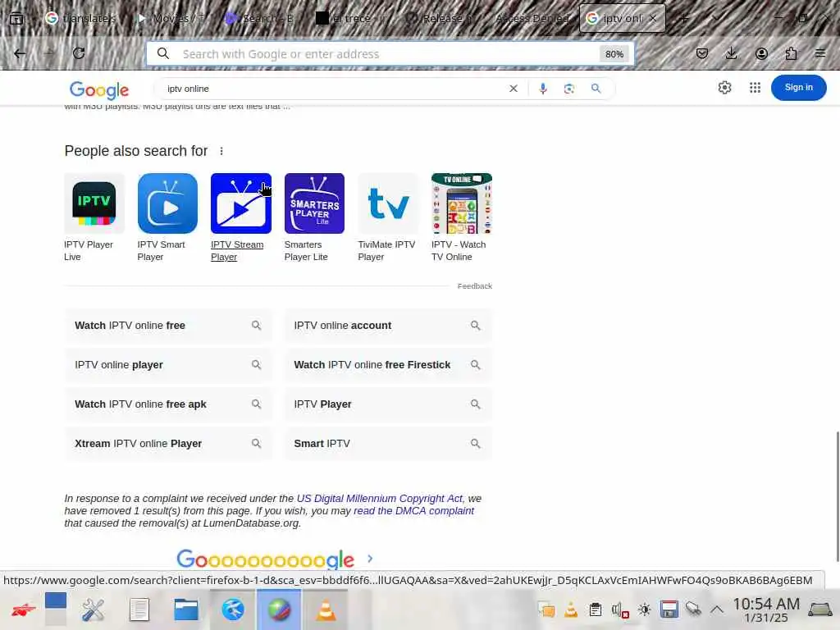Image resolution: width=840 pixels, height=630 pixels.
Task: Select the Smarters Player Lite icon
Action: point(314,203)
